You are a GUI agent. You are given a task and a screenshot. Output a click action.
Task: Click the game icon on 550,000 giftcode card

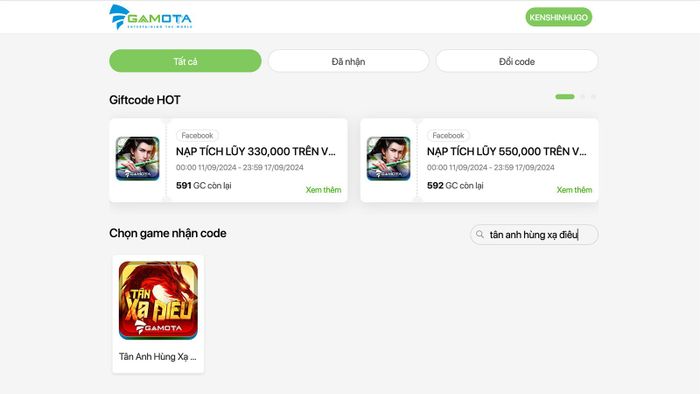[x=388, y=158]
